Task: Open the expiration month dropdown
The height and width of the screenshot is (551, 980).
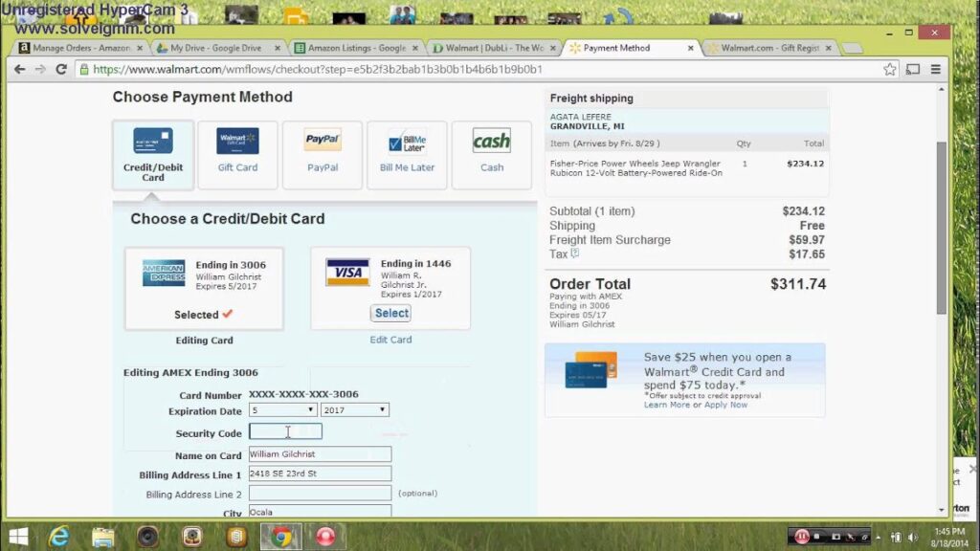Action: (282, 409)
